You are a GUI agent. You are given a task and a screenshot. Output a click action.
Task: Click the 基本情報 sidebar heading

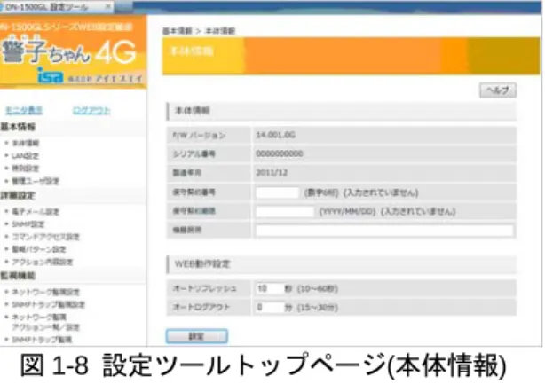point(18,127)
